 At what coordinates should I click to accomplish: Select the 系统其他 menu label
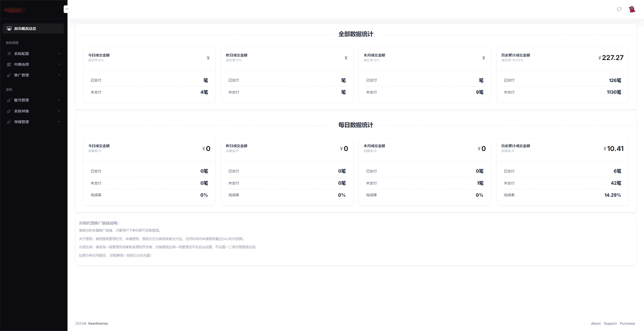pyautogui.click(x=21, y=111)
